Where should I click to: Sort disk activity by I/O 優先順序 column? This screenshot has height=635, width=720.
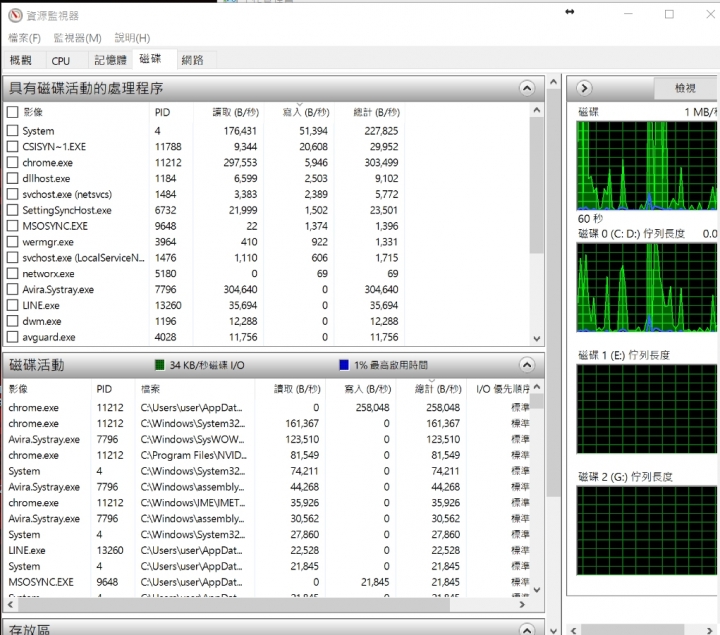tap(500, 389)
